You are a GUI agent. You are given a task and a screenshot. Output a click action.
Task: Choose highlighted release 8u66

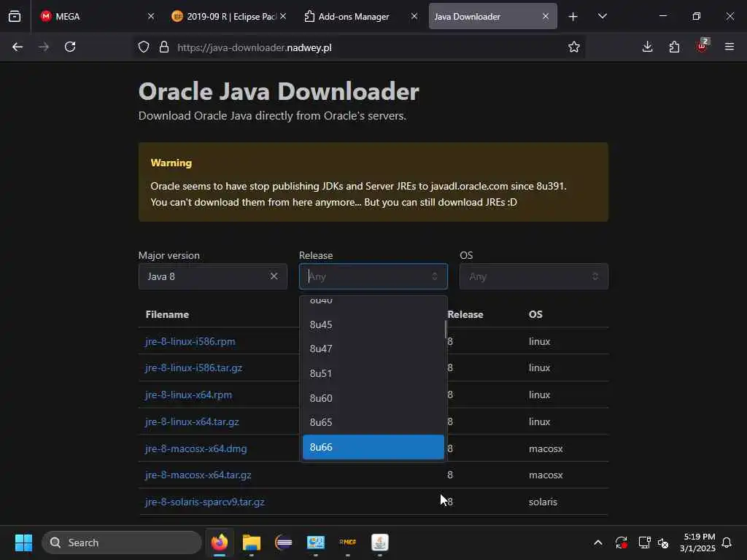click(x=373, y=447)
